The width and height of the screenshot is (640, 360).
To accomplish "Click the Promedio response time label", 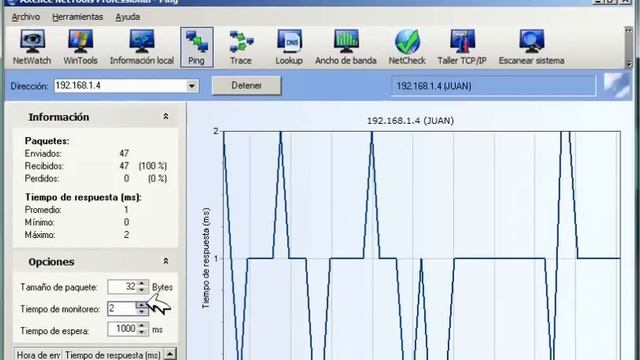I will pyautogui.click(x=43, y=210).
